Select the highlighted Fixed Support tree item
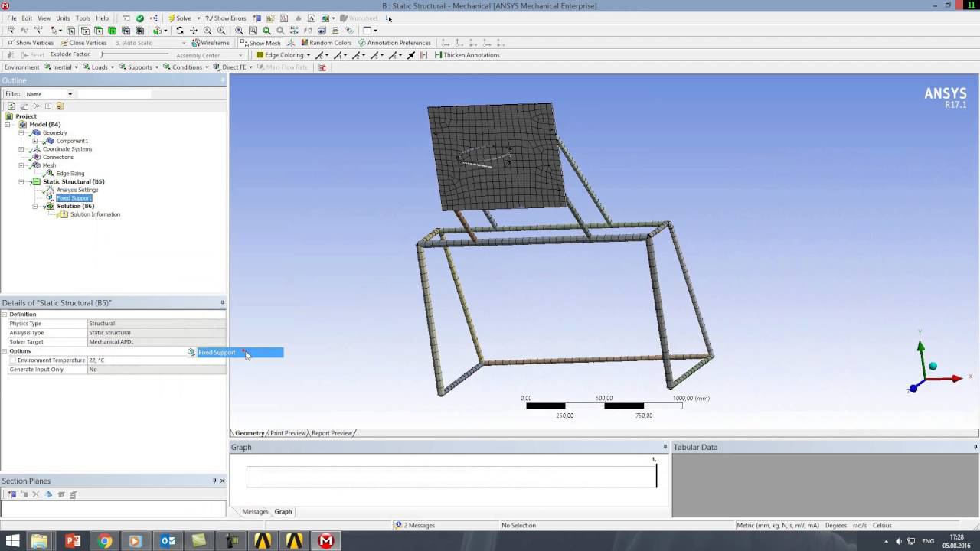 73,198
